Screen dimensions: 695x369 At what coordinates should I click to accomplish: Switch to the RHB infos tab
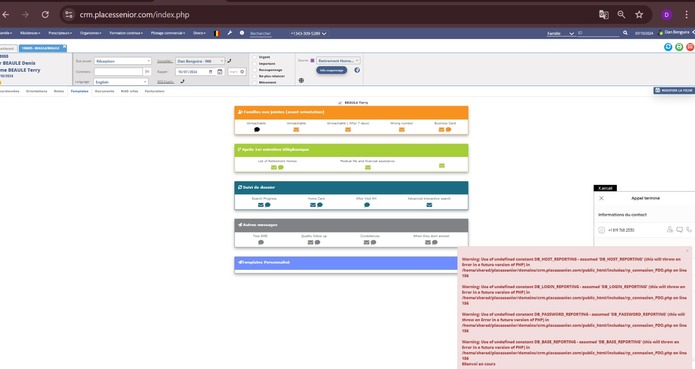click(x=129, y=91)
